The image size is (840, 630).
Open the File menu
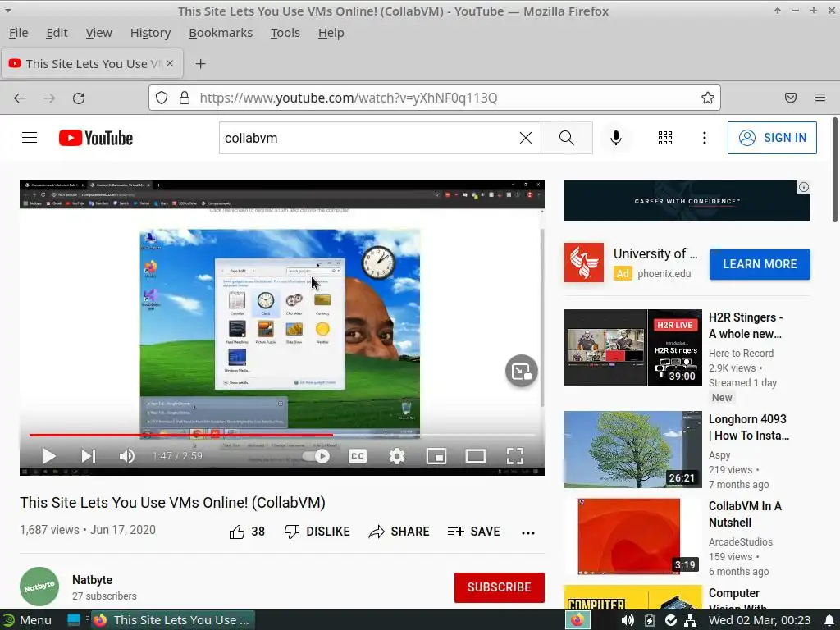click(x=18, y=33)
